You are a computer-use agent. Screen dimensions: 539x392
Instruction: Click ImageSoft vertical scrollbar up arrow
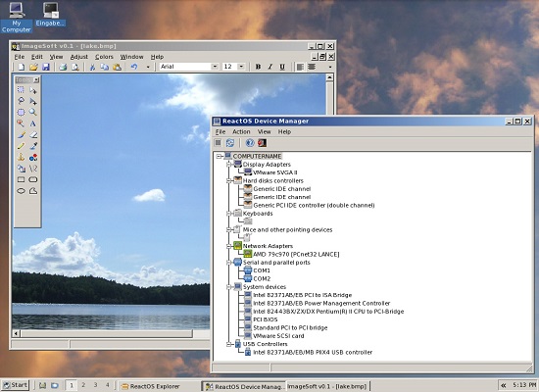pyautogui.click(x=329, y=77)
